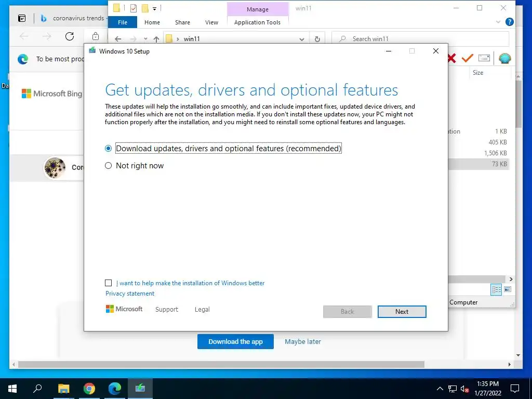Click Edge tab actions icon
The image size is (532, 399).
tap(22, 18)
